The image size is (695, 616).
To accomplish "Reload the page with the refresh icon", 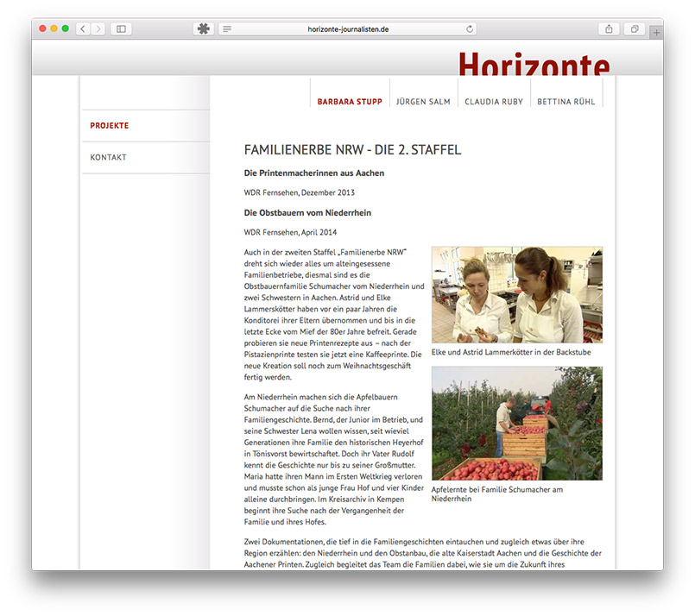I will coord(470,28).
